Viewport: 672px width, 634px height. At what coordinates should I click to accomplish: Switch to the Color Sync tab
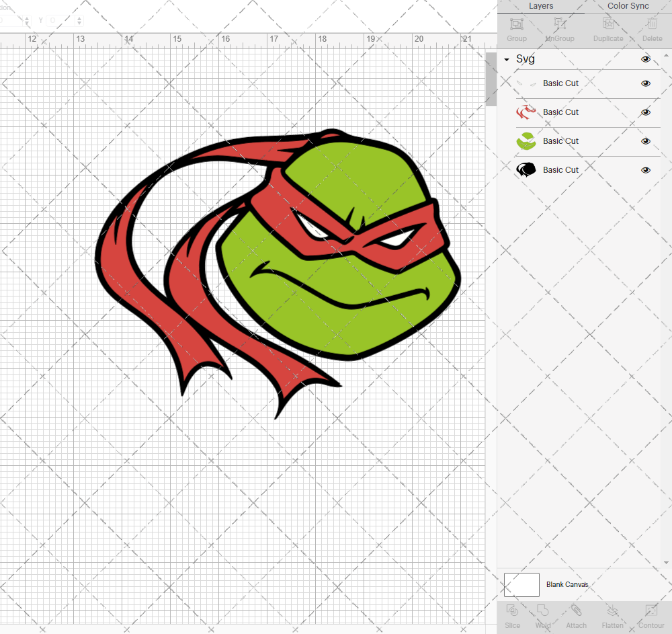(x=628, y=6)
